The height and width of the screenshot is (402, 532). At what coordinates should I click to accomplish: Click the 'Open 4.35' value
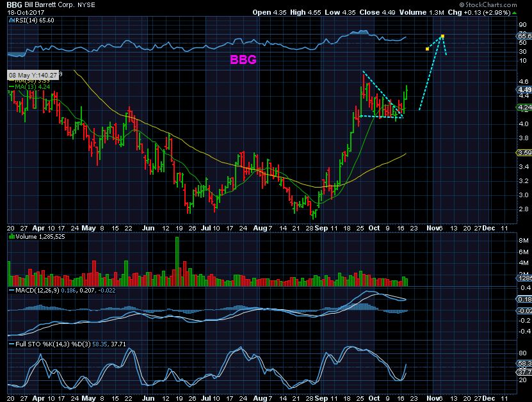click(270, 13)
